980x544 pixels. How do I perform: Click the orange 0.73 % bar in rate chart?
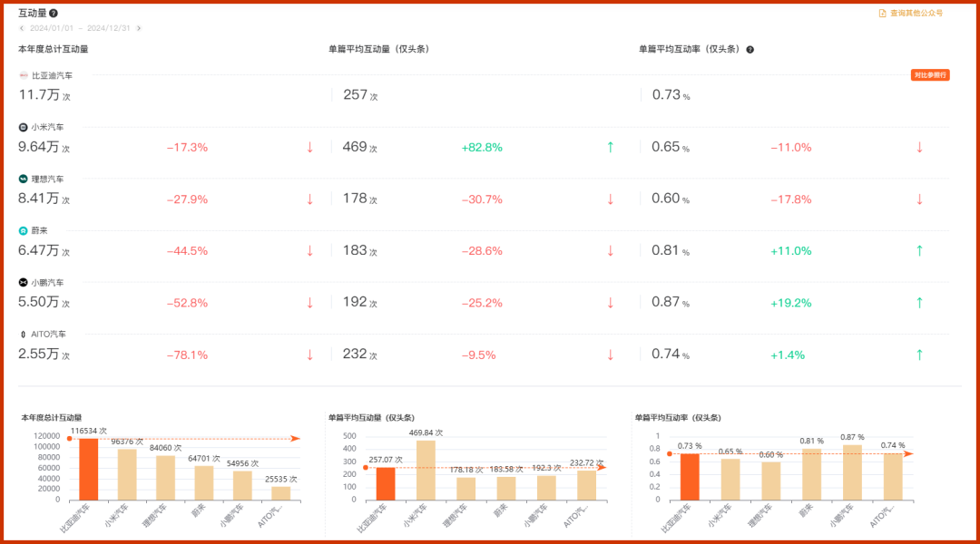tap(690, 477)
